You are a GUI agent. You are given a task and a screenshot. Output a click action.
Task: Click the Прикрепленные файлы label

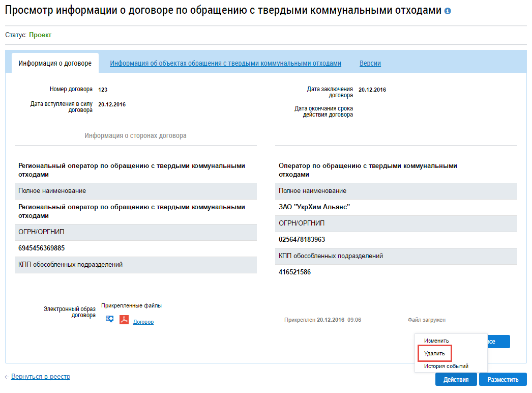tap(131, 305)
